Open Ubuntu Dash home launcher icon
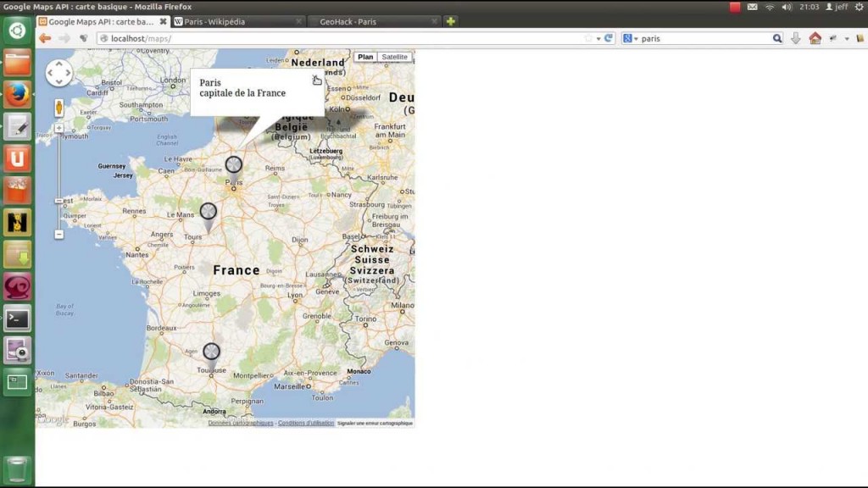Image resolution: width=868 pixels, height=488 pixels. click(17, 30)
